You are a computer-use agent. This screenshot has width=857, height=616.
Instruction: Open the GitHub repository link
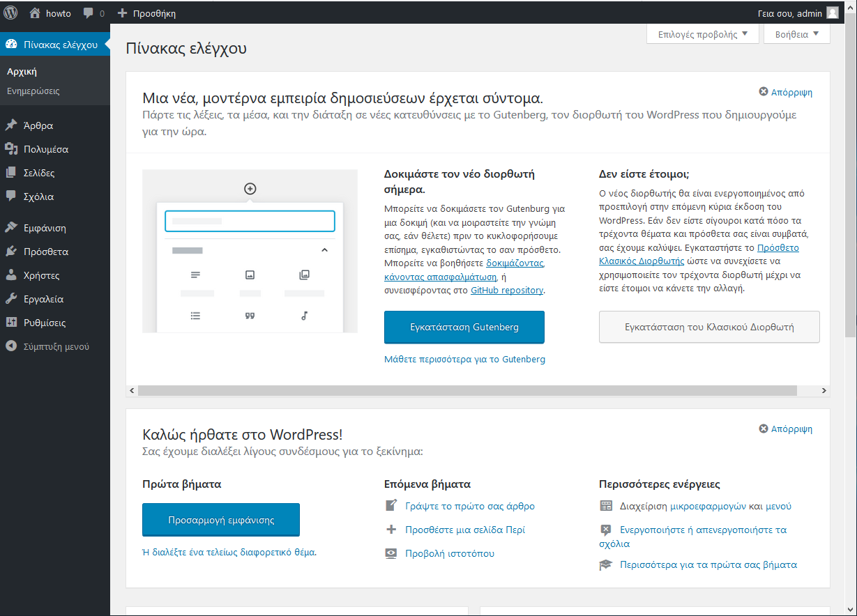(507, 290)
